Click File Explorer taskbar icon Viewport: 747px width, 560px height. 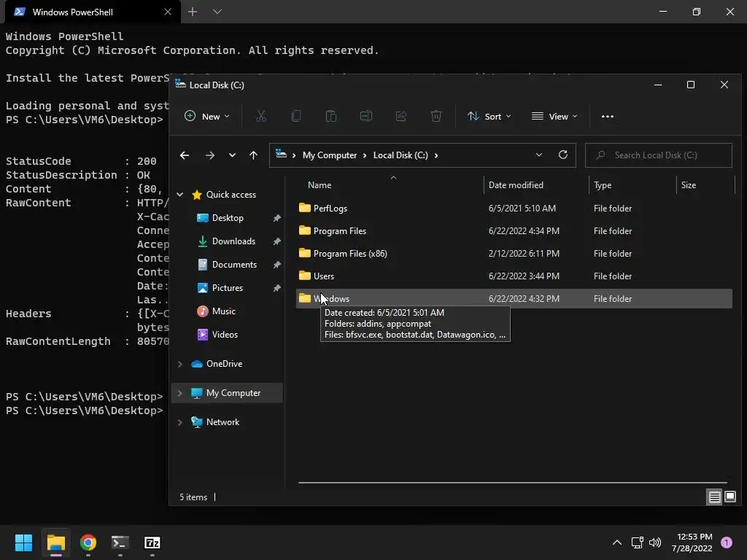tap(56, 542)
